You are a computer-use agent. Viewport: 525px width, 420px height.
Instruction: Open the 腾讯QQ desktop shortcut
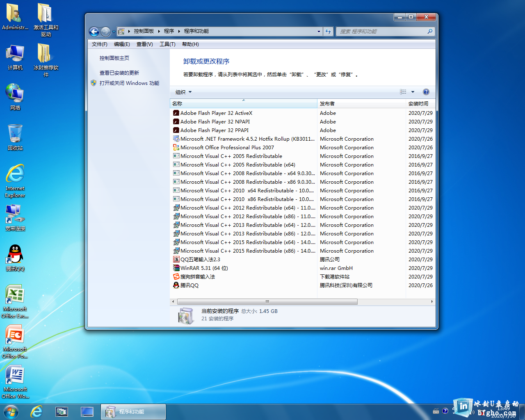[x=15, y=258]
